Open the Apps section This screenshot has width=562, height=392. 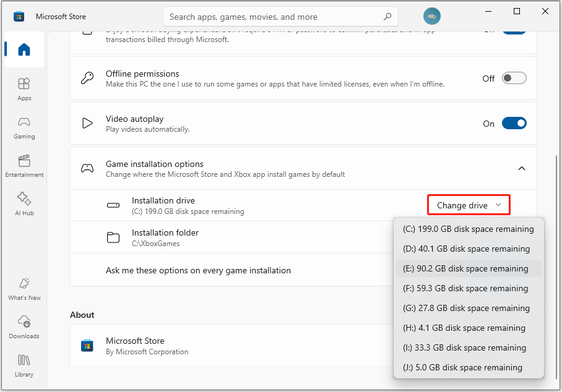24,90
